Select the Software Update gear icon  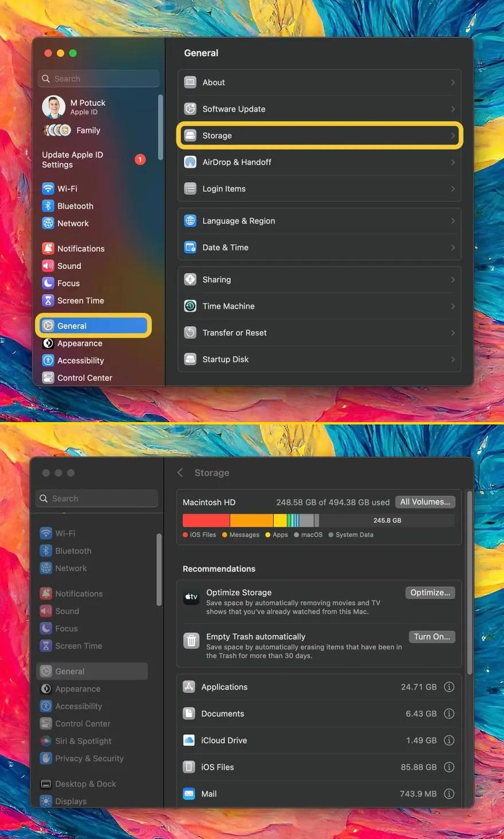(190, 109)
